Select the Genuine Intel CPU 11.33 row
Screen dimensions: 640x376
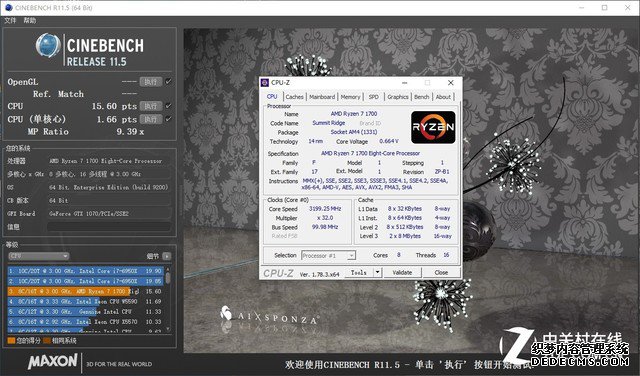(85, 311)
